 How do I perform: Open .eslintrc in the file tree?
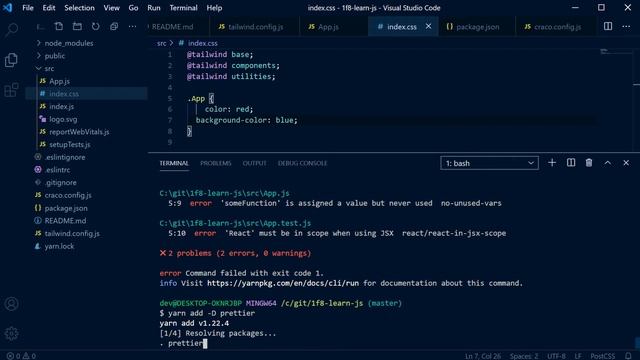pos(57,170)
